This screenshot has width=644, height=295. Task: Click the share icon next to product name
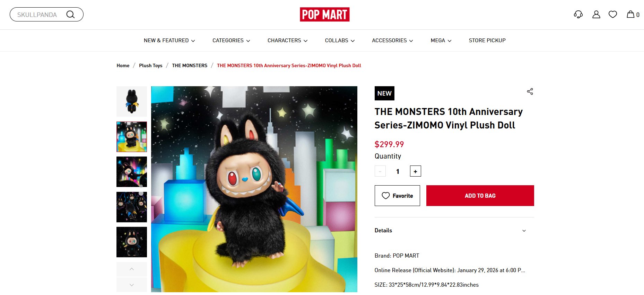[x=530, y=91]
